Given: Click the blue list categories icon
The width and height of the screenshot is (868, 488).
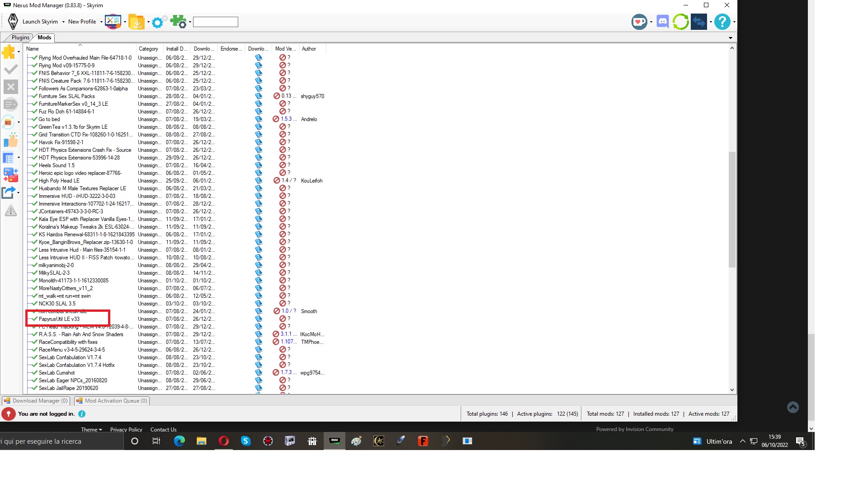Looking at the screenshot, I should [9, 158].
